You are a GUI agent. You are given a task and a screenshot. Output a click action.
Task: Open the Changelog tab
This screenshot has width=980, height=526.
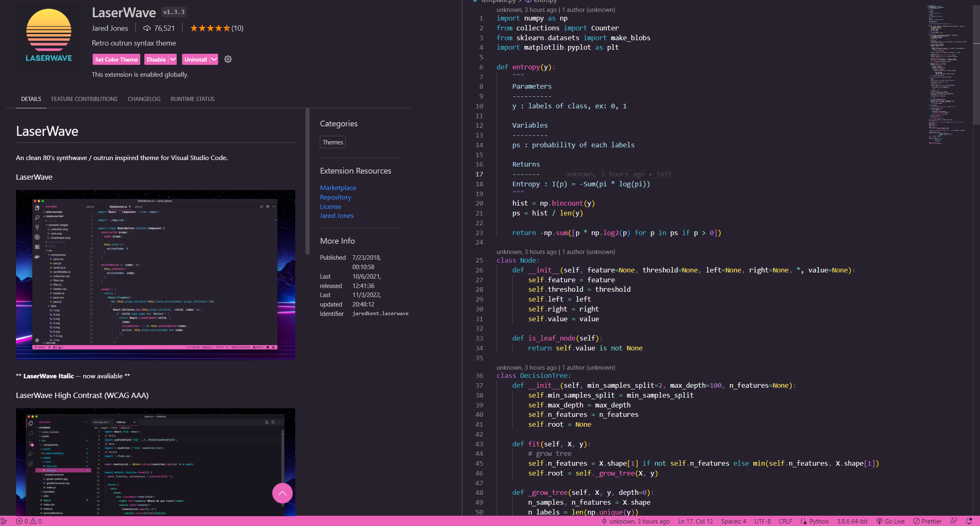[144, 99]
